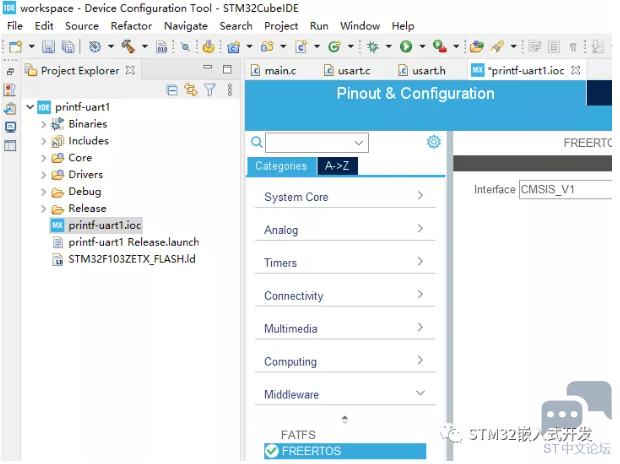Image resolution: width=620 pixels, height=464 pixels.
Task: Click the green external tools run icon
Action: point(439,47)
